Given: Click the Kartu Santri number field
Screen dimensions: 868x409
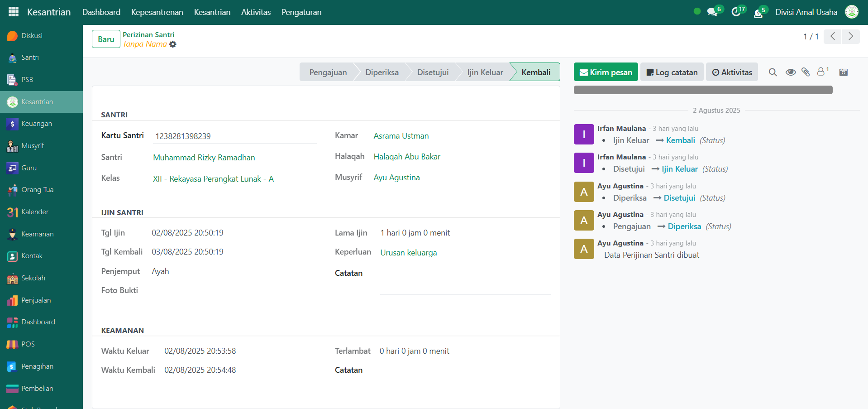Looking at the screenshot, I should [235, 136].
